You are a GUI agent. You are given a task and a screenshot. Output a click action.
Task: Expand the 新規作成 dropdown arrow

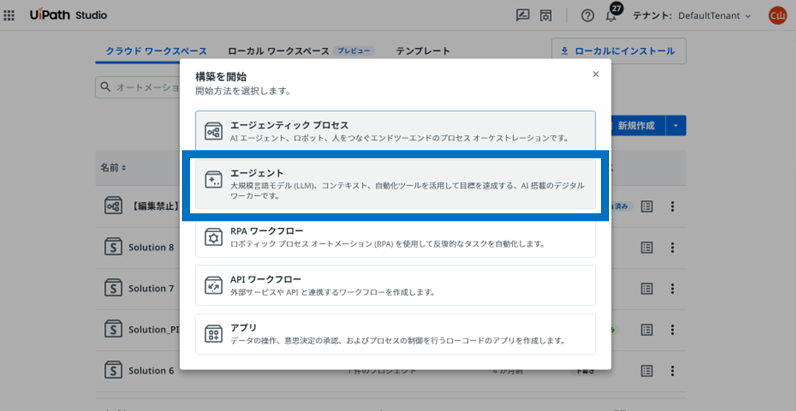click(x=676, y=126)
